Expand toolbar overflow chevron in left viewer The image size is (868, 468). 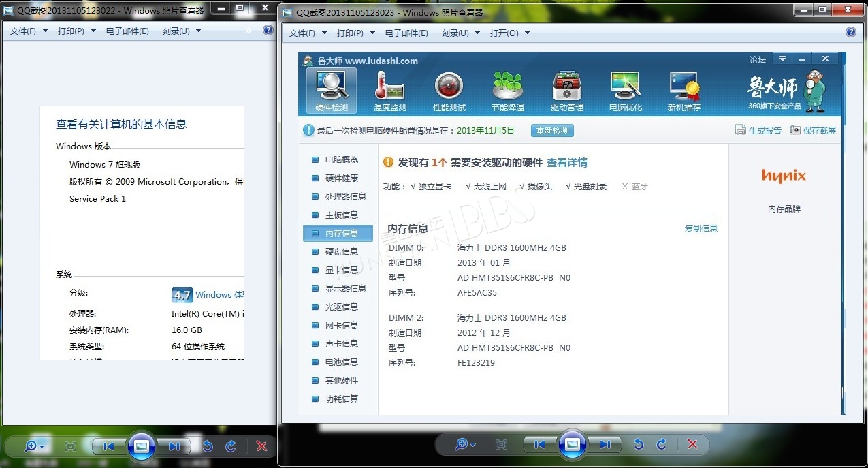point(249,31)
